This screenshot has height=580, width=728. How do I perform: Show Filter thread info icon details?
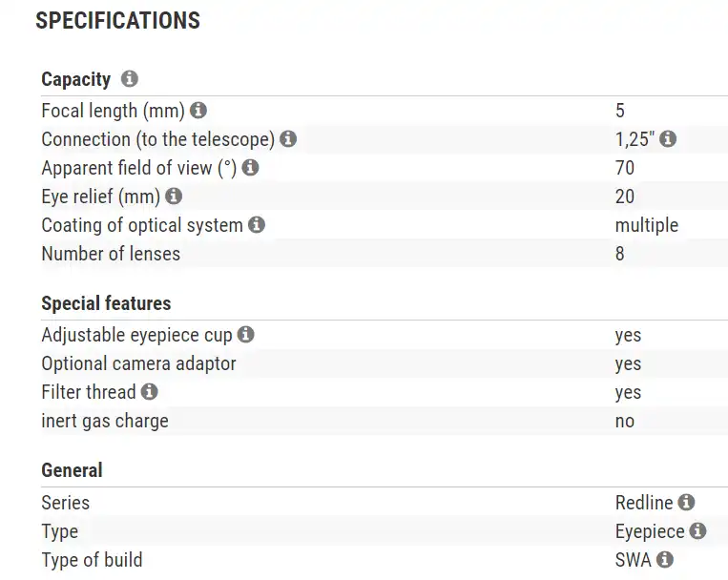point(149,392)
